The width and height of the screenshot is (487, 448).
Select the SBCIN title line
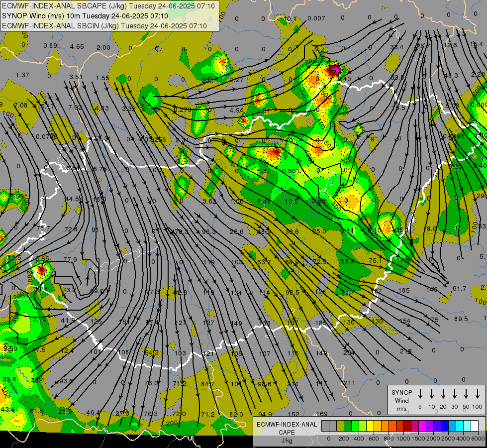(104, 26)
